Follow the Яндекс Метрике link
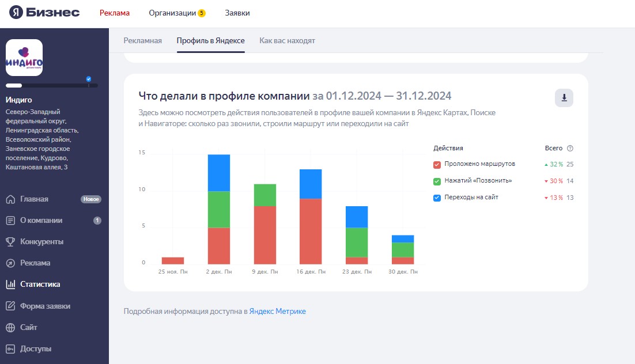The width and height of the screenshot is (635, 364). tap(277, 312)
